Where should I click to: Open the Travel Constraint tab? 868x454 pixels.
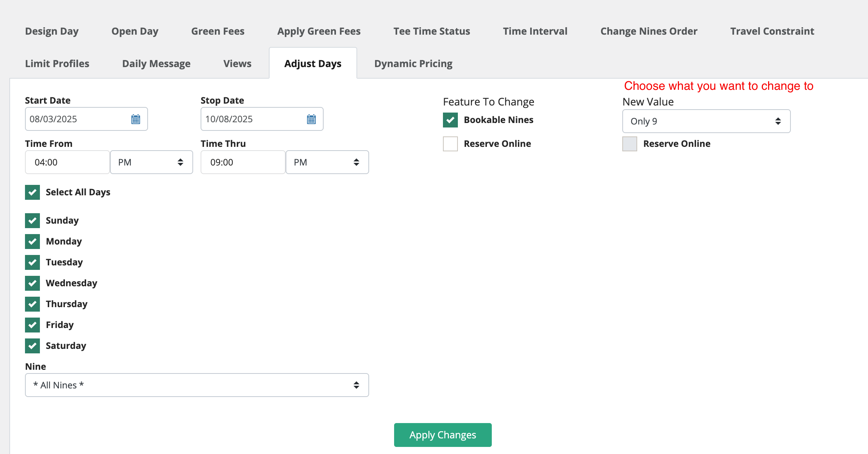coord(772,31)
